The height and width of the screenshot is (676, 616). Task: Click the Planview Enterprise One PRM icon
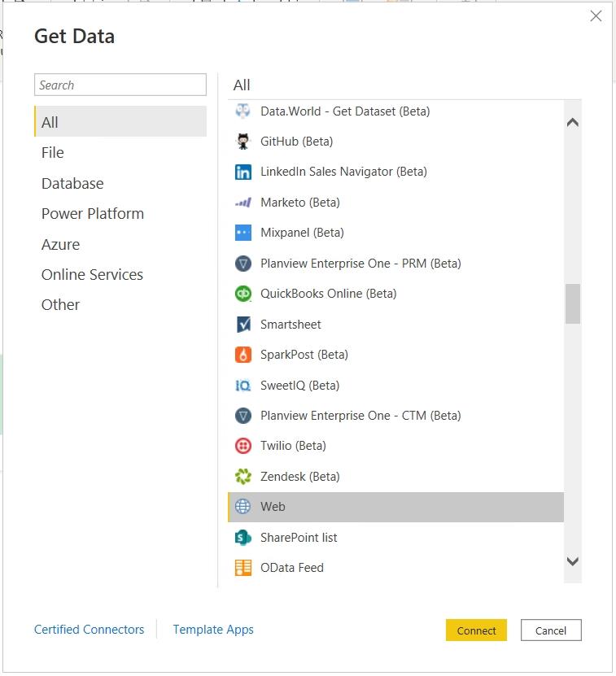pyautogui.click(x=242, y=264)
